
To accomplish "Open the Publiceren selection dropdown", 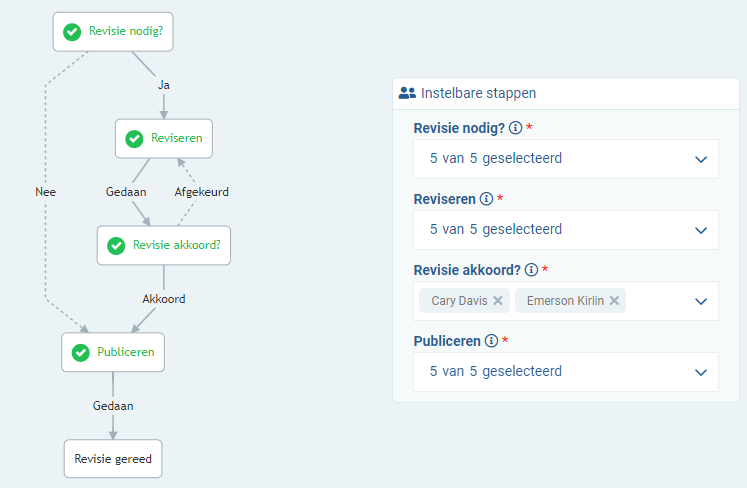I will click(x=701, y=372).
